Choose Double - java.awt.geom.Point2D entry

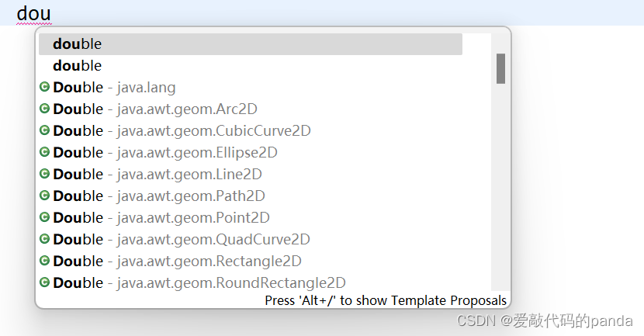pyautogui.click(x=251, y=217)
